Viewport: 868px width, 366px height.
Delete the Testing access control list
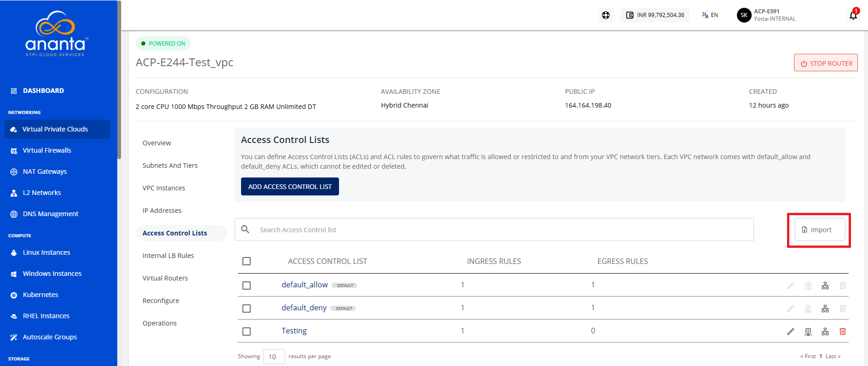pos(843,332)
